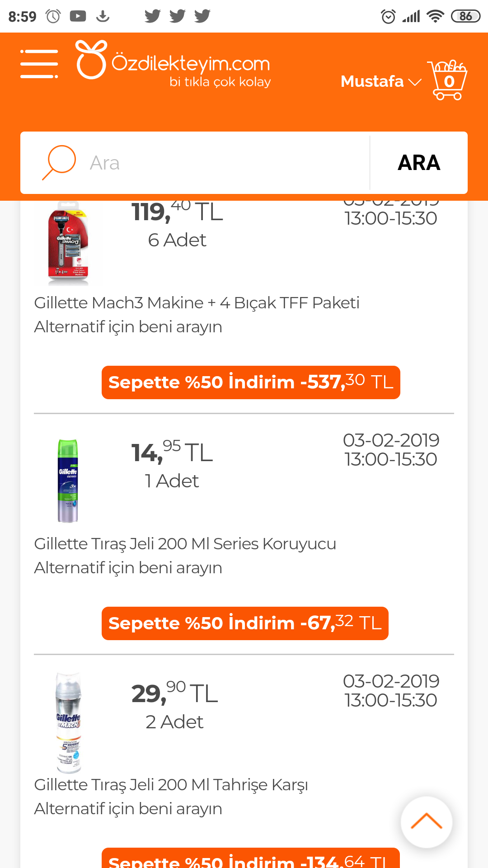
Task: Tap the first Twitter notification icon
Action: click(x=152, y=16)
